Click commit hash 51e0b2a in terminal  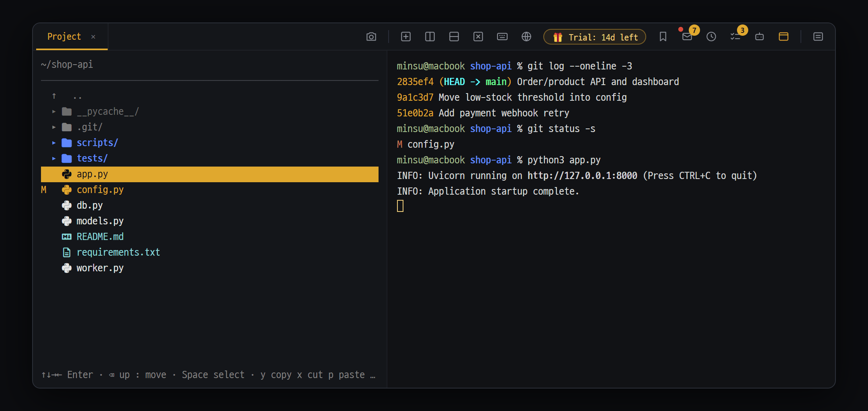pyautogui.click(x=415, y=113)
